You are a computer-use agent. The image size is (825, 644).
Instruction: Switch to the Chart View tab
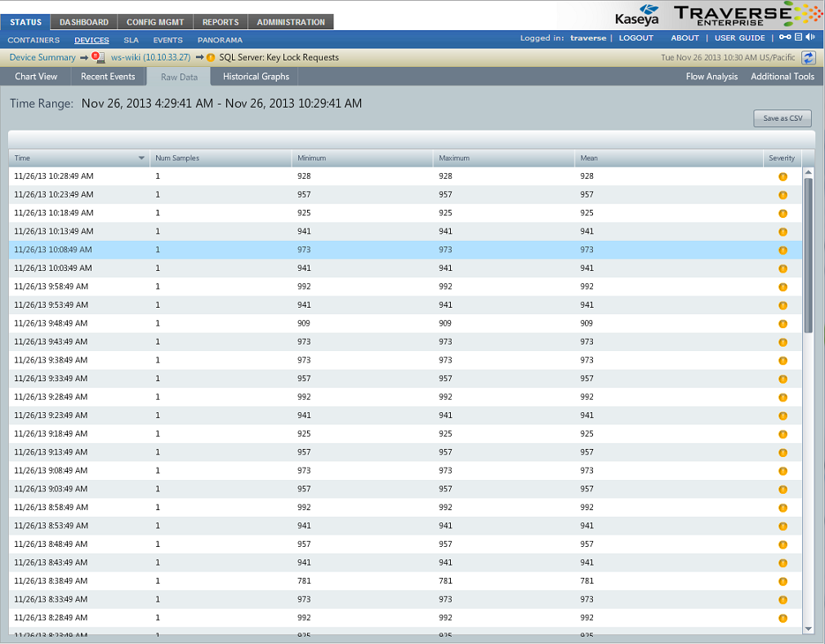[36, 77]
